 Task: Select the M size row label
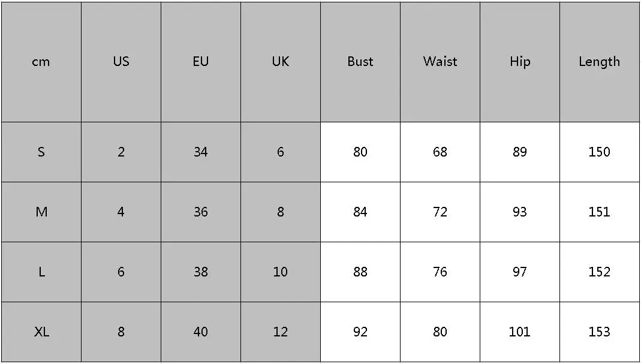click(x=41, y=212)
